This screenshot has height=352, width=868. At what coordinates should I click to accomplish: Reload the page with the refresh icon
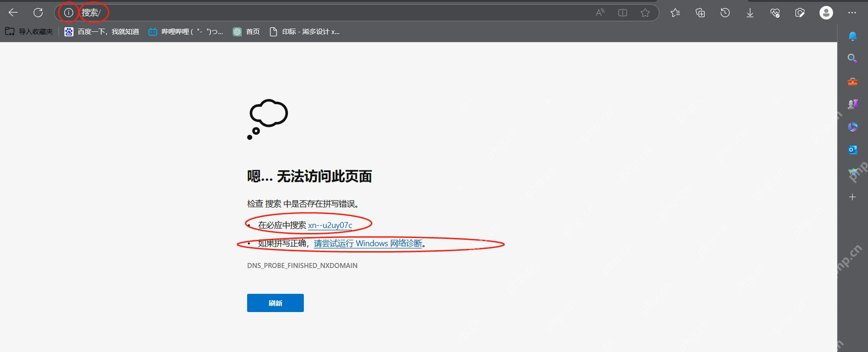click(38, 13)
